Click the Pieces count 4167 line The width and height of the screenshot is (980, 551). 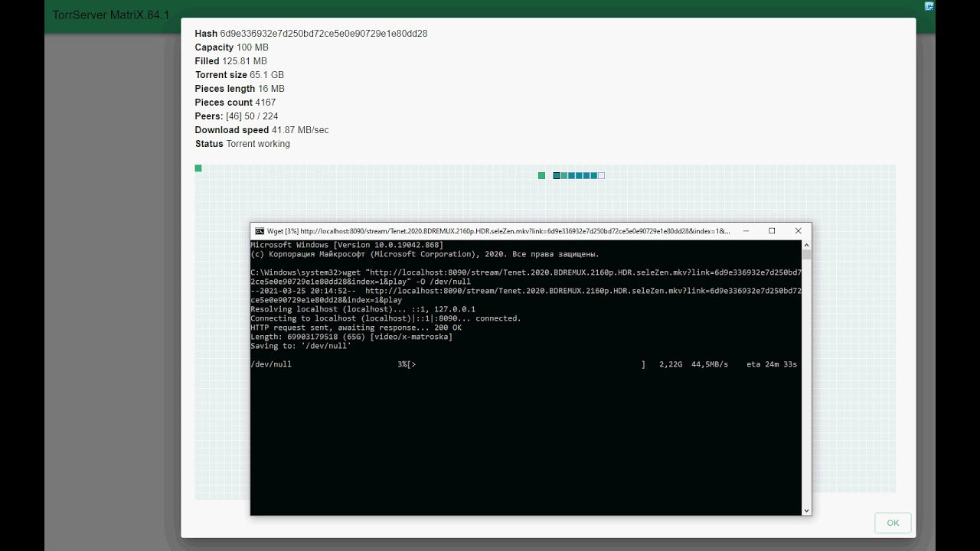[235, 103]
